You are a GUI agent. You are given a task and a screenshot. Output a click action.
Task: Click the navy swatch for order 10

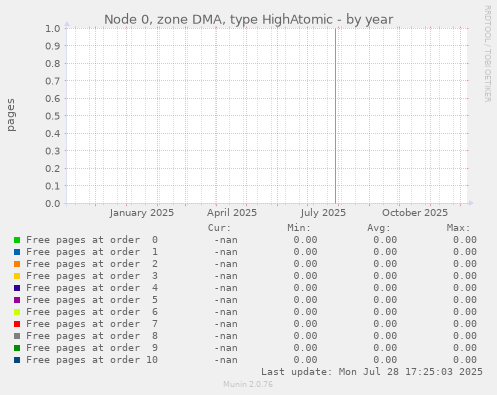tap(17, 360)
